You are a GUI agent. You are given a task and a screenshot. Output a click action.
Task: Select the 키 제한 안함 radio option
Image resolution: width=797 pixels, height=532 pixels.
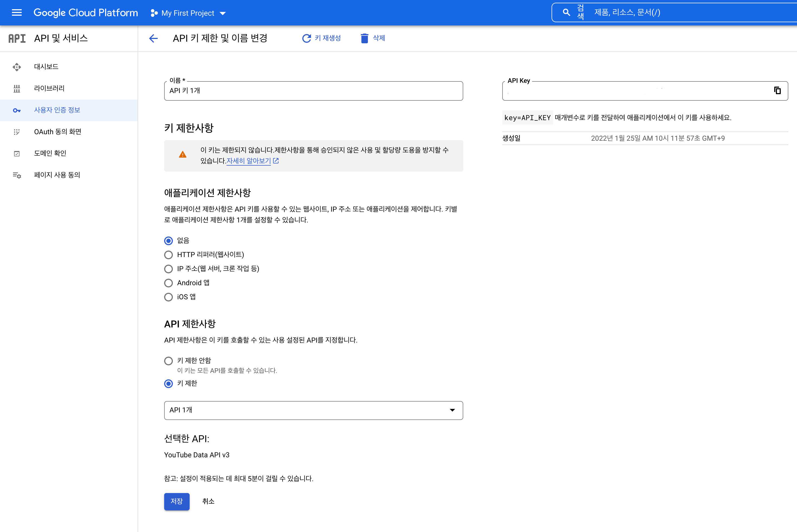(169, 361)
